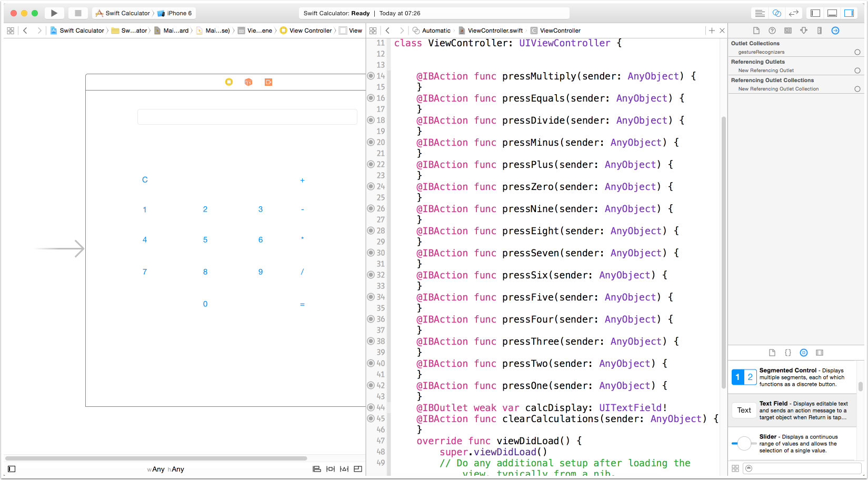Image resolution: width=868 pixels, height=480 pixels.
Task: Open the Pin constraints menu
Action: [x=331, y=469]
